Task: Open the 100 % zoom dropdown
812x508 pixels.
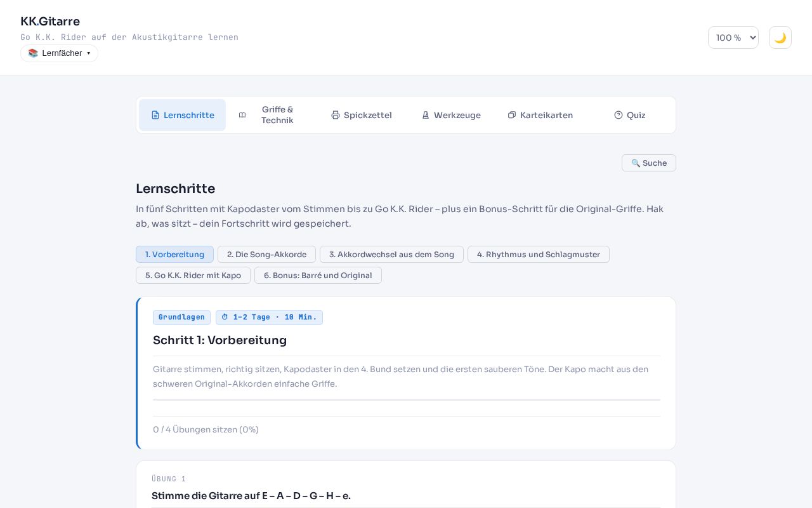Action: (733, 37)
